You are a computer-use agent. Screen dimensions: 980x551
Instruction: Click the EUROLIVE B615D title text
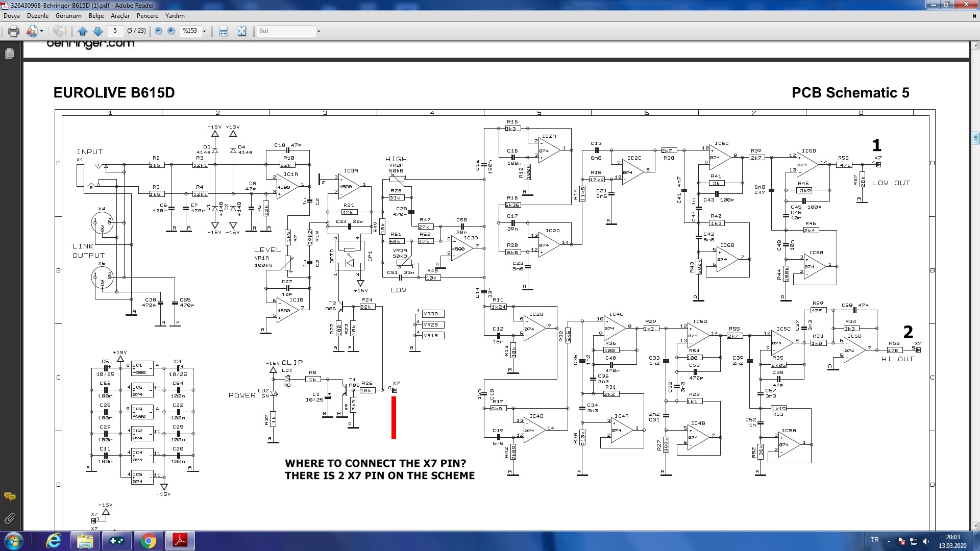click(x=114, y=93)
